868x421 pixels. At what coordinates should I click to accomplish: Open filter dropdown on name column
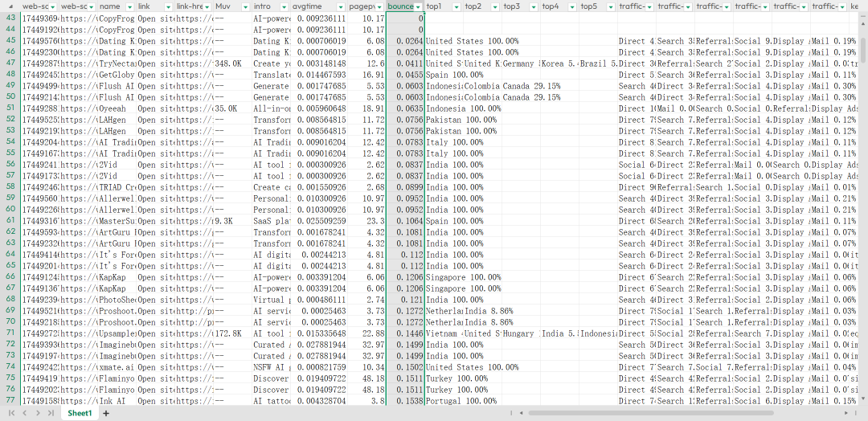[129, 7]
